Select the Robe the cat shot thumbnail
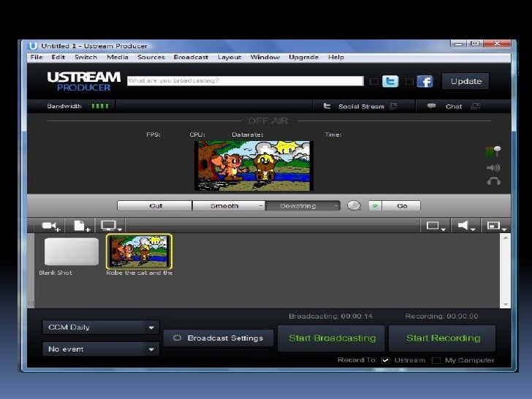The image size is (532, 399). (139, 251)
